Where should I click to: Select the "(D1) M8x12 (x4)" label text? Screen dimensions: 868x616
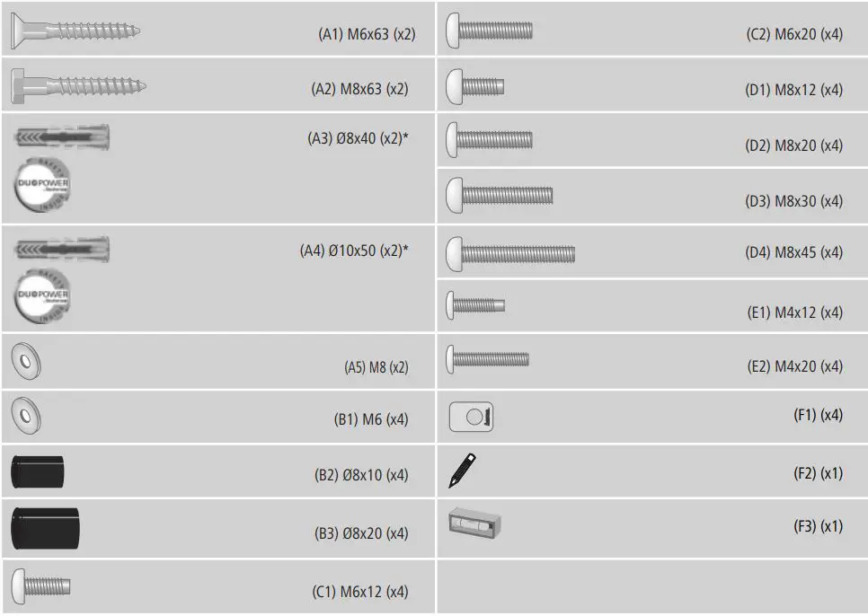pyautogui.click(x=794, y=90)
